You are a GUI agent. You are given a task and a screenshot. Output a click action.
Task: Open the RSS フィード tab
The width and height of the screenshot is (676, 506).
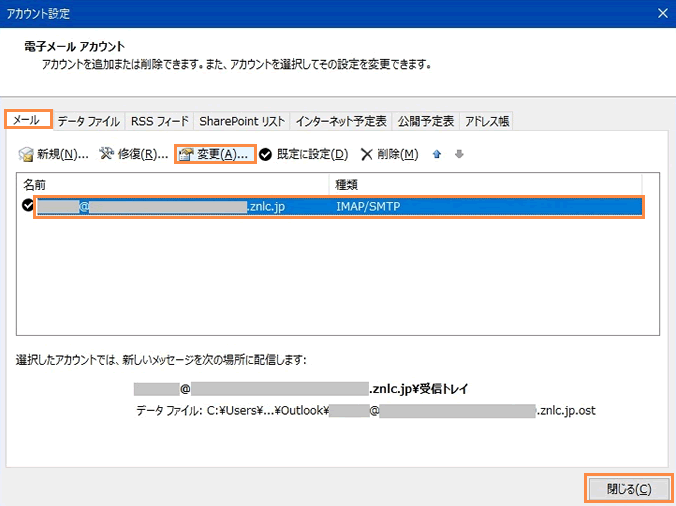[x=160, y=121]
